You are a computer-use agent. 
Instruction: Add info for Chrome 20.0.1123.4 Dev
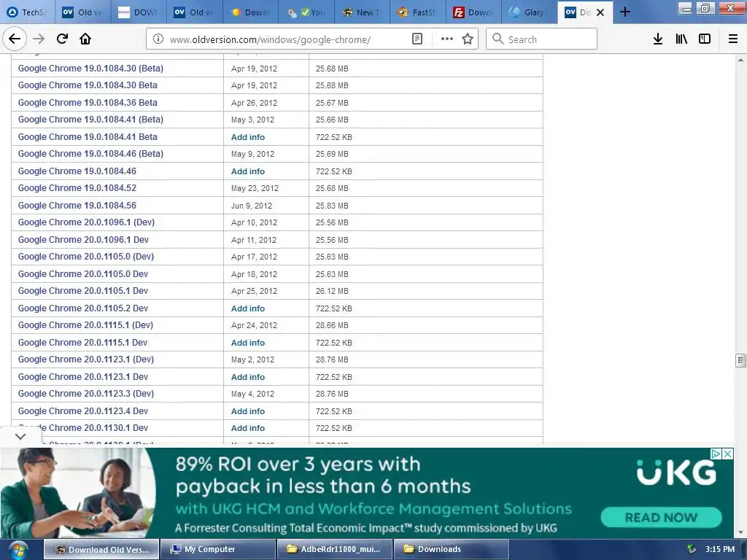pyautogui.click(x=248, y=411)
